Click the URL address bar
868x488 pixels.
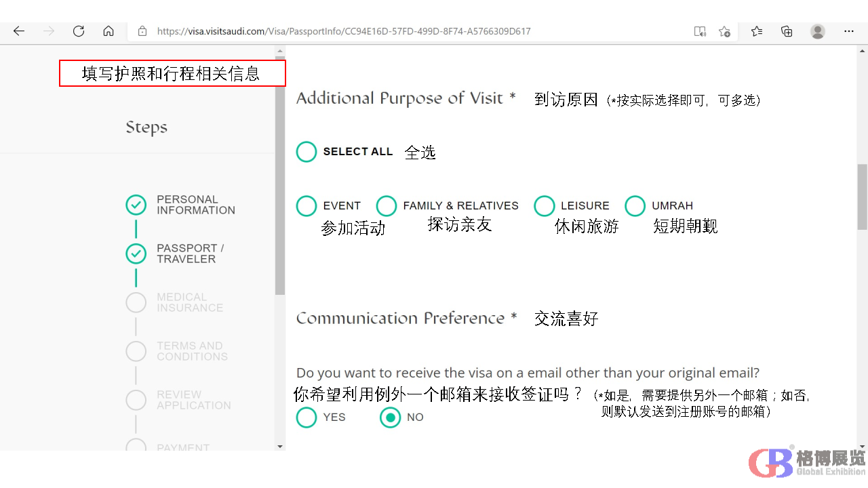(407, 31)
